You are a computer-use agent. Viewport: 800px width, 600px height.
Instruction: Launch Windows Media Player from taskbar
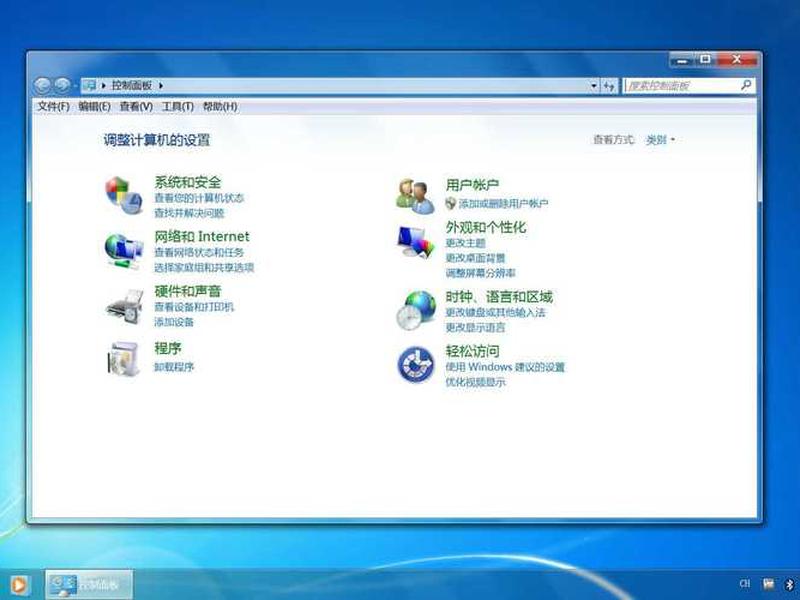pos(18,585)
